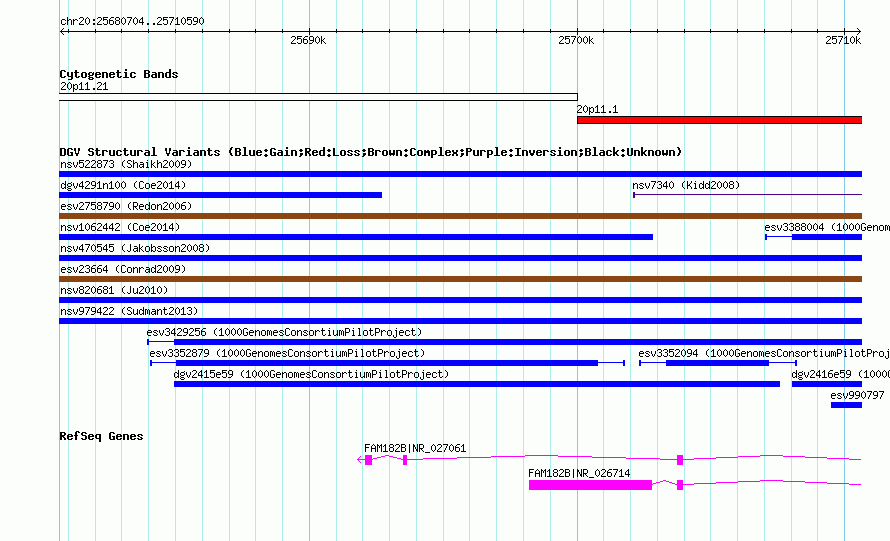Open variant esv2758790 (Redon2006) label
The height and width of the screenshot is (541, 890).
pyautogui.click(x=126, y=206)
